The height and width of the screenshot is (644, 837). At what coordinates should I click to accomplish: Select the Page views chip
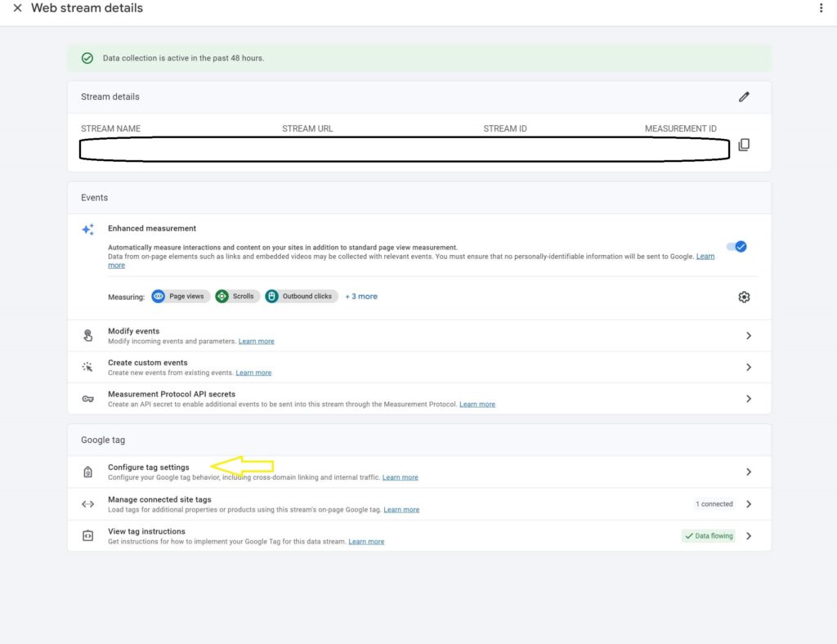tap(181, 296)
